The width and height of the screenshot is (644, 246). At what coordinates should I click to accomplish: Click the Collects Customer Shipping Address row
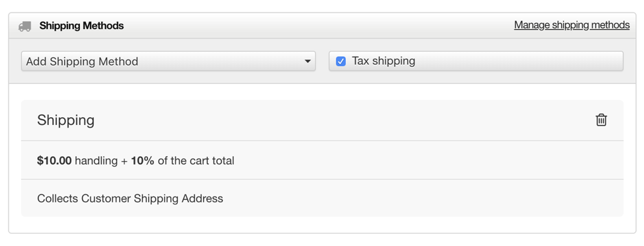coord(322,198)
